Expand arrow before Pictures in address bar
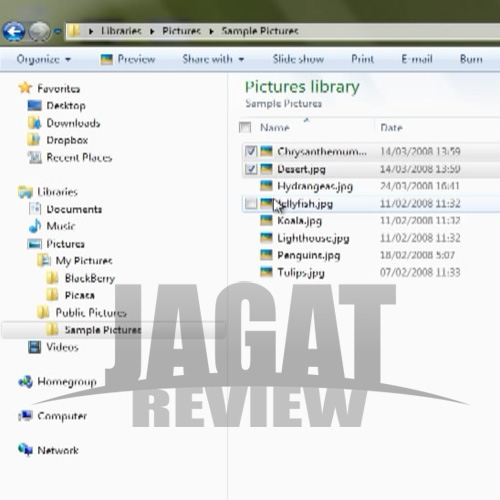The width and height of the screenshot is (500, 500). (x=152, y=32)
